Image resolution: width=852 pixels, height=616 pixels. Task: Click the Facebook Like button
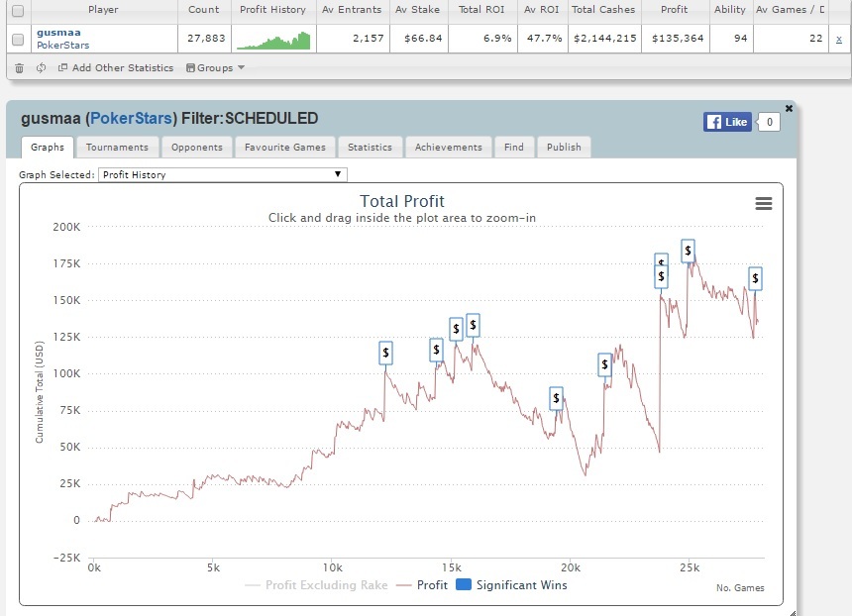727,122
